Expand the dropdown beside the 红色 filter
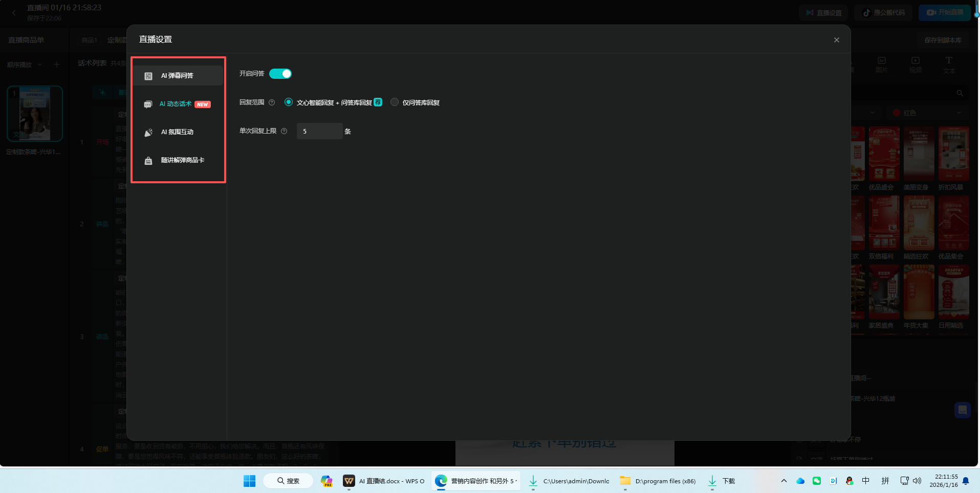Screen dimensions: 980x493 coord(872,113)
